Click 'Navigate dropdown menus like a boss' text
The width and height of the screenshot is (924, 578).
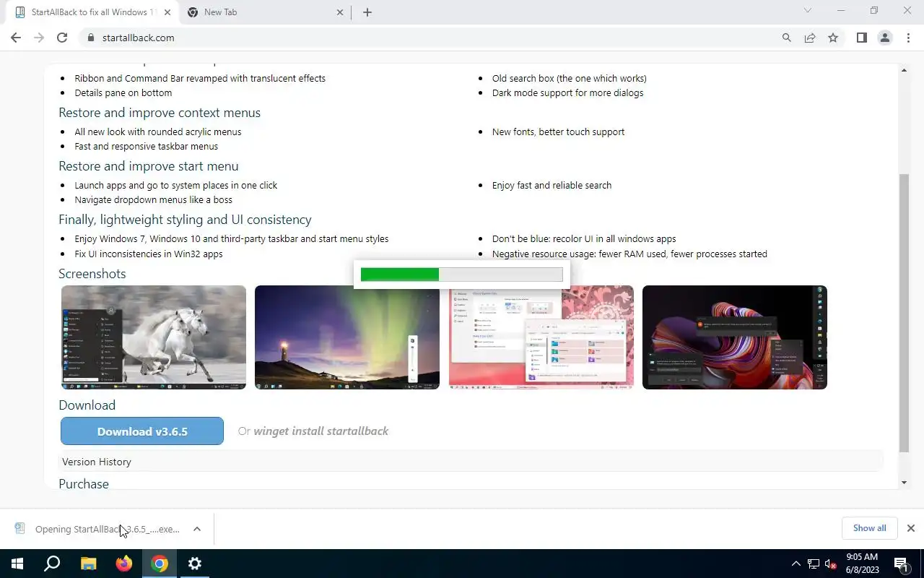click(154, 199)
